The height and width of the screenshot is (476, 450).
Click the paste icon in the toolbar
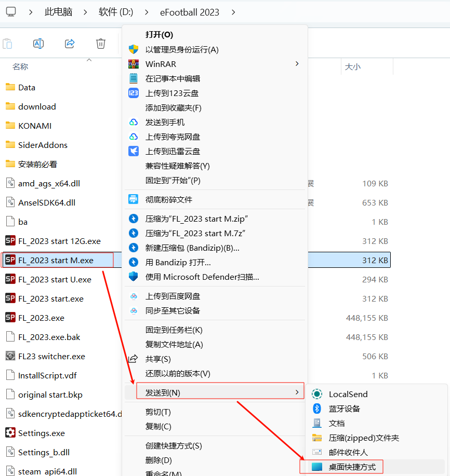point(7,44)
